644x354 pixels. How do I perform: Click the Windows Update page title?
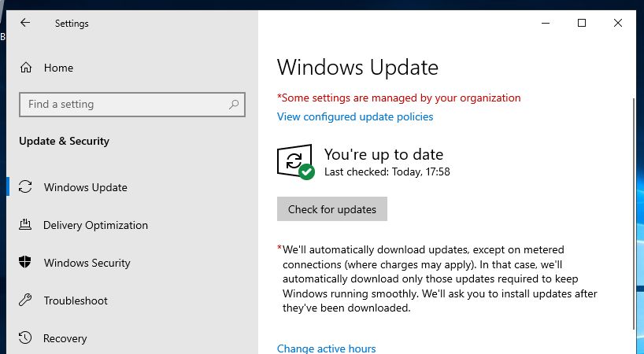point(357,68)
